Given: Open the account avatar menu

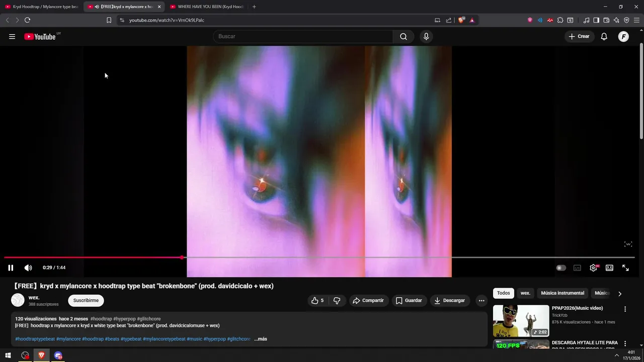Looking at the screenshot, I should 623,36.
